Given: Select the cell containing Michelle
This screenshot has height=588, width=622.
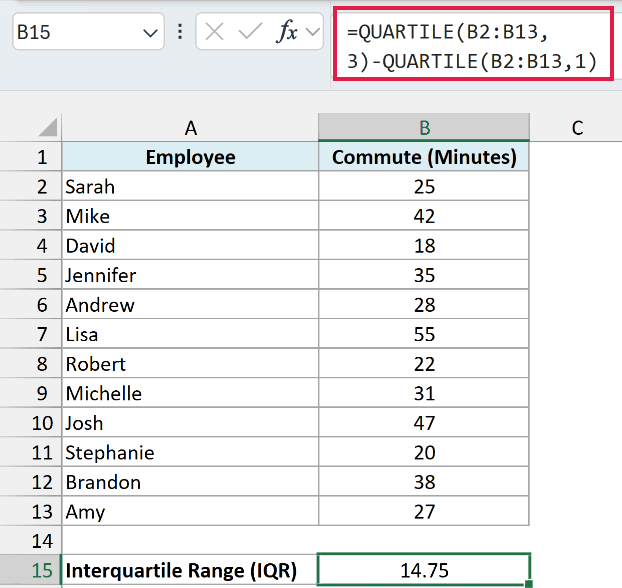Looking at the screenshot, I should click(190, 393).
